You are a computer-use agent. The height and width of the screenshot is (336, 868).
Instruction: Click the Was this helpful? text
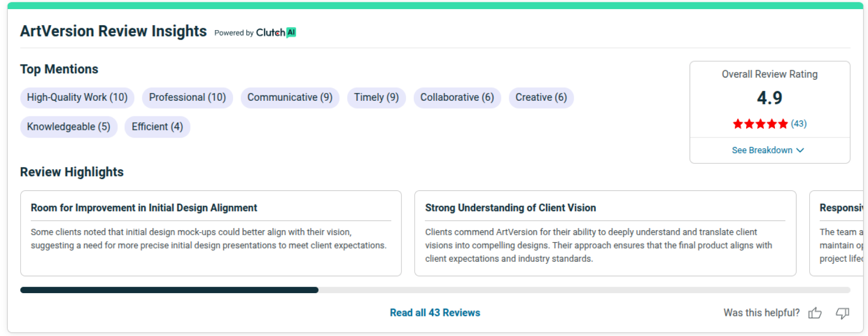pos(761,313)
